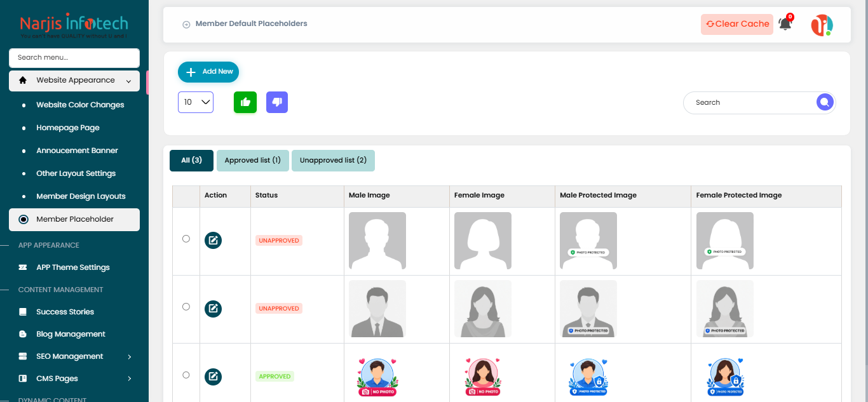Viewport: 868px width, 402px height.
Task: Click the edit icon in the APPROVED row
Action: pos(213,377)
